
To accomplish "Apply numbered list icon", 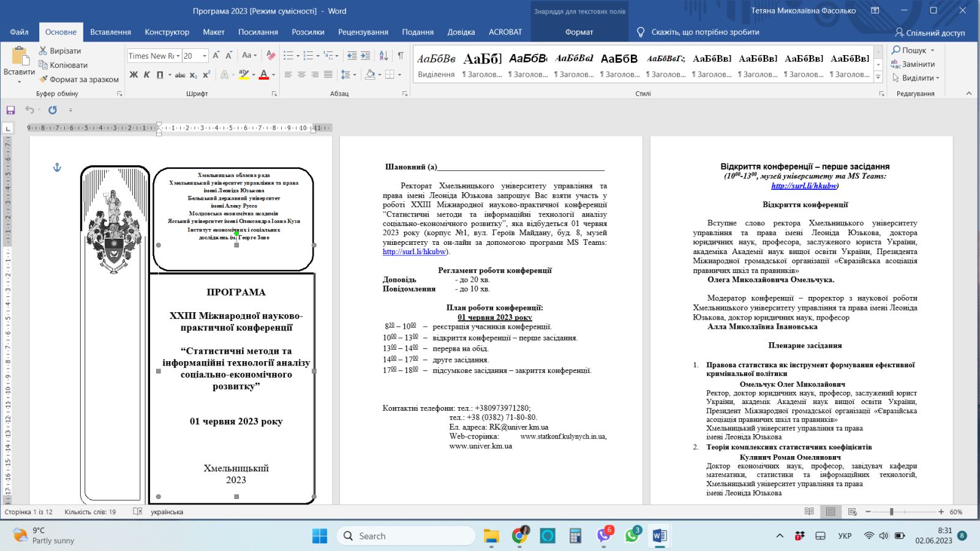I will (x=307, y=56).
